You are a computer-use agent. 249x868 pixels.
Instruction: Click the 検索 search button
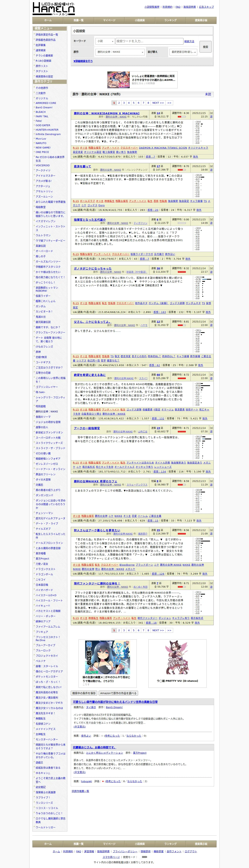pyautogui.click(x=206, y=47)
